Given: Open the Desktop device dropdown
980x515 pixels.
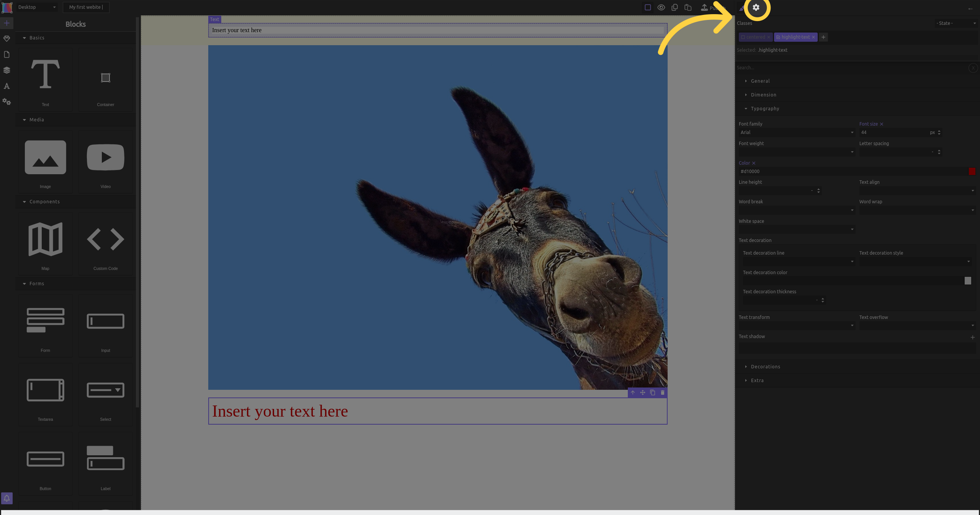Looking at the screenshot, I should coord(37,7).
